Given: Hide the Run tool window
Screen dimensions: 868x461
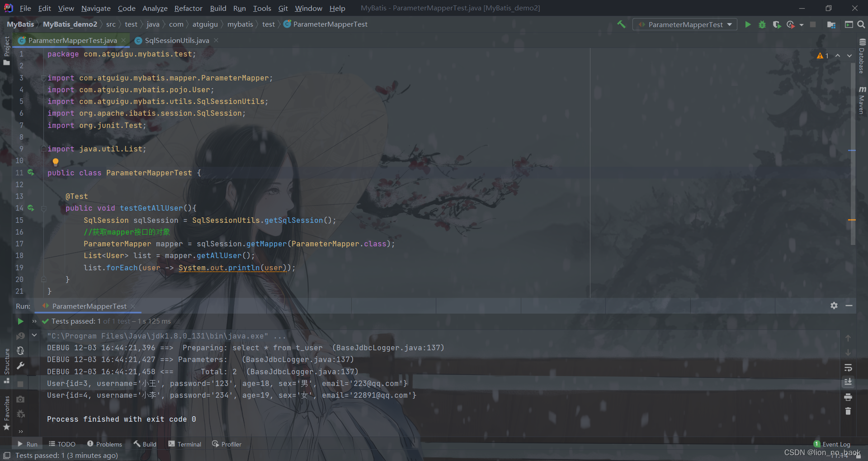Looking at the screenshot, I should 849,306.
